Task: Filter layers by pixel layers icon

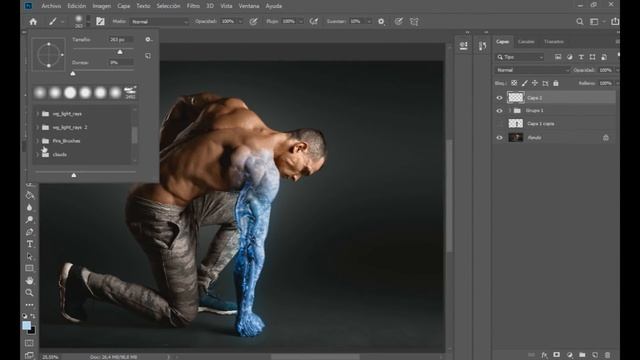Action: 558,57
